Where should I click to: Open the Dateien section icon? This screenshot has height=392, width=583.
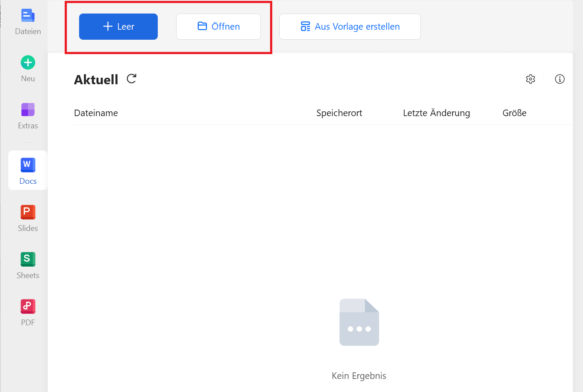coord(28,16)
